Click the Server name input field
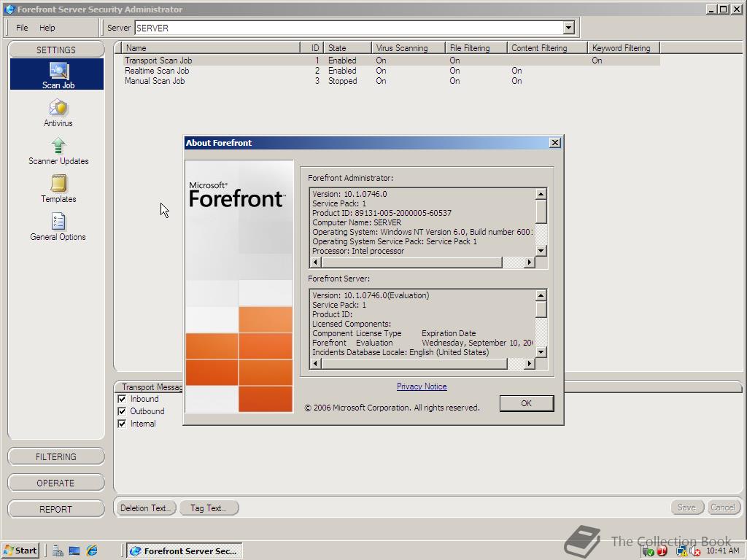Viewport: 747px width, 560px height. pyautogui.click(x=349, y=28)
